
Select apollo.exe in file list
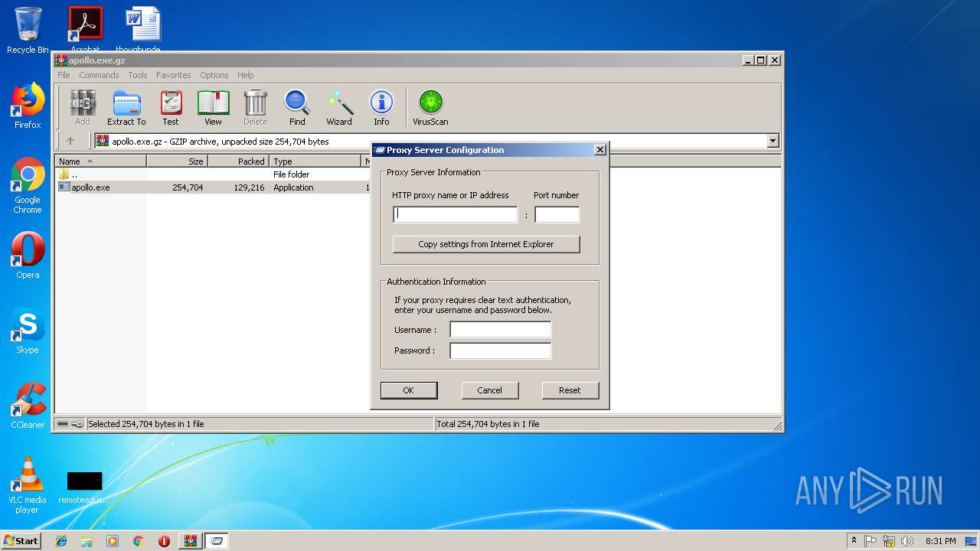tap(90, 187)
